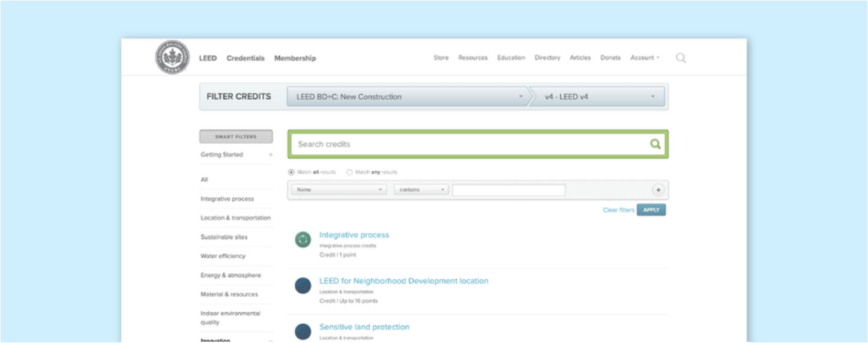Select Sustainable sites in sidebar
This screenshot has height=343, width=868.
coord(224,237)
